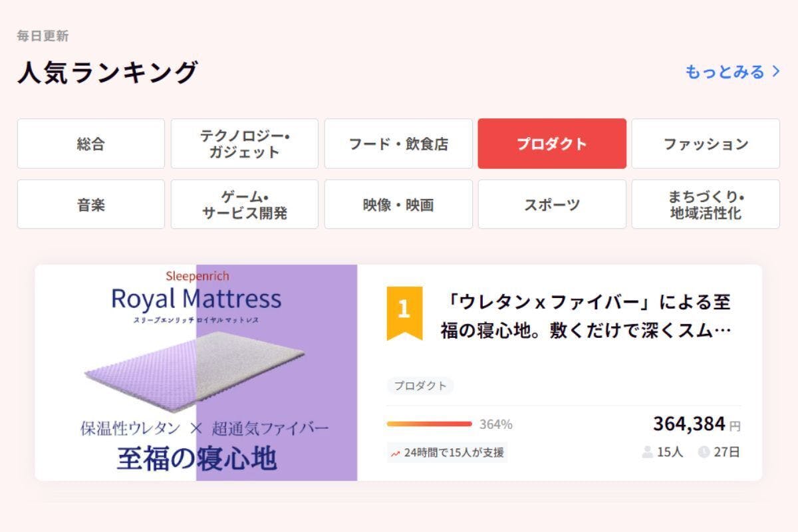Image resolution: width=798 pixels, height=532 pixels.
Task: Open the フード・飲食店 category tab
Action: tap(398, 144)
